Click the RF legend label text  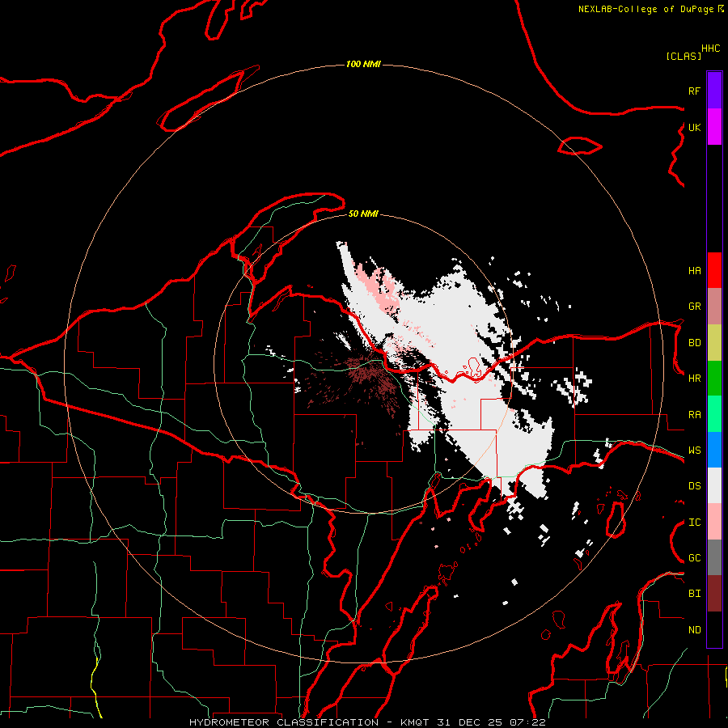694,91
